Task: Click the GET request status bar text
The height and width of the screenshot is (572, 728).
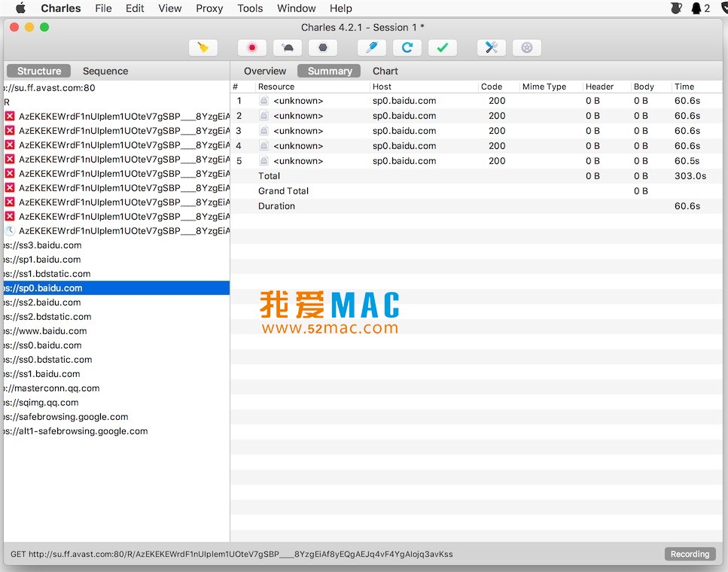Action: (231, 554)
